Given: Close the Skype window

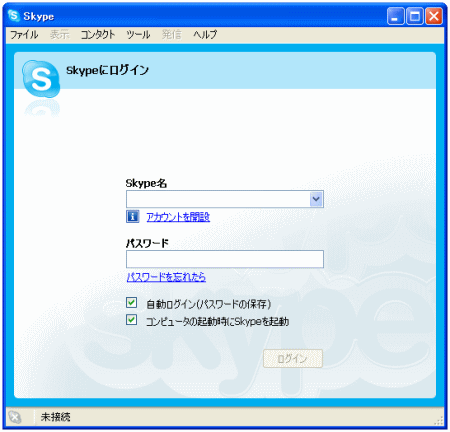Looking at the screenshot, I should pos(434,16).
